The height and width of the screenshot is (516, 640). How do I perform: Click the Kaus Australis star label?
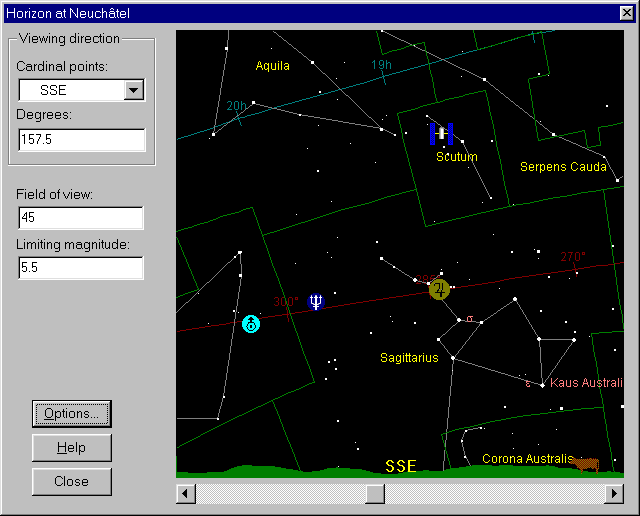(588, 383)
